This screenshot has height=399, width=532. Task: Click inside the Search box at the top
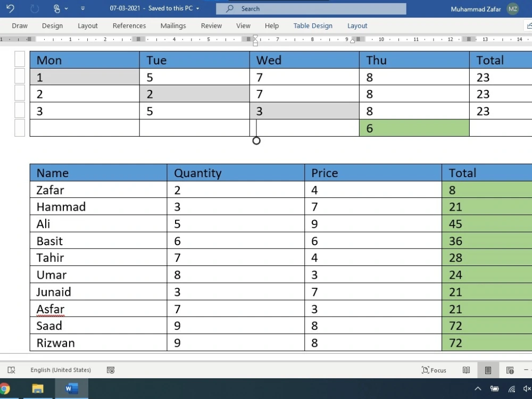(311, 9)
